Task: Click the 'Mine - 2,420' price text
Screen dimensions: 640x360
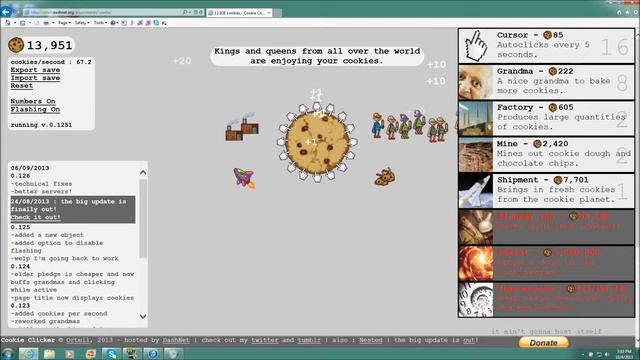Action: (x=532, y=144)
